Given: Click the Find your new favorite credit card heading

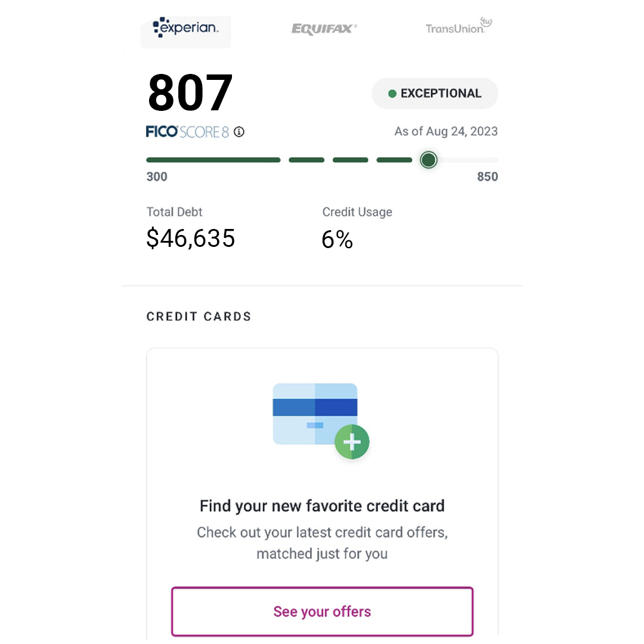Looking at the screenshot, I should click(322, 506).
